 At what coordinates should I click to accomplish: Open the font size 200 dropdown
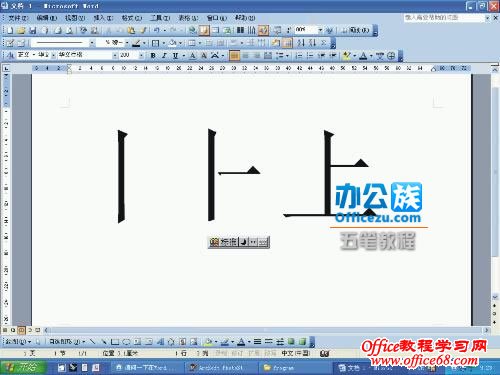click(x=141, y=55)
